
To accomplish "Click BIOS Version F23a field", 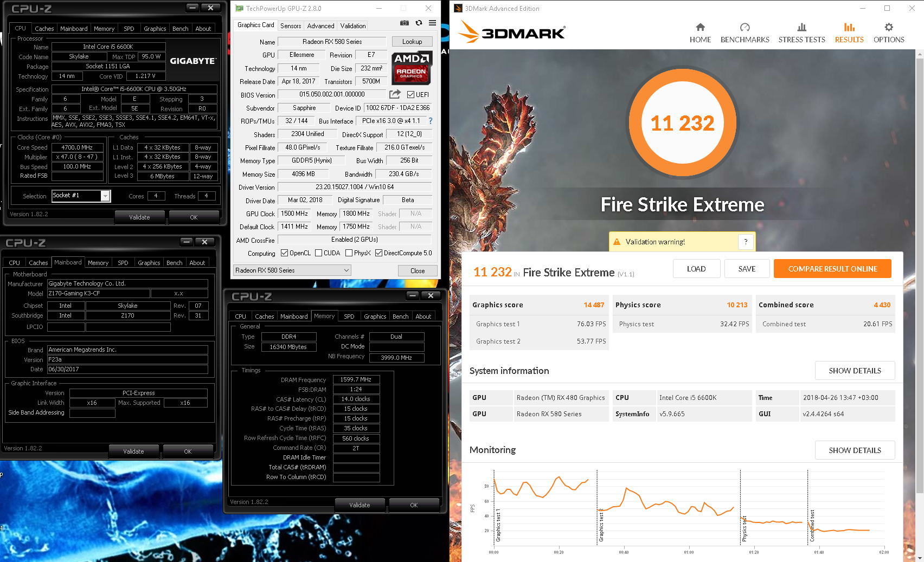I will [127, 359].
